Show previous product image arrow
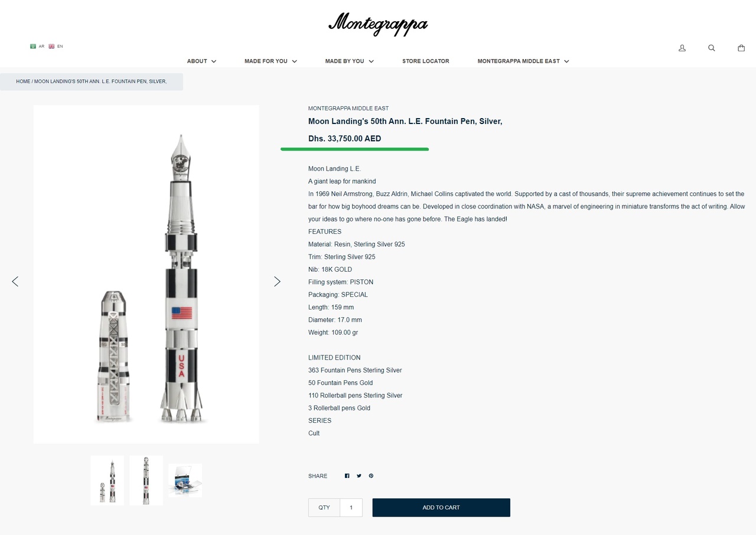 coord(15,282)
